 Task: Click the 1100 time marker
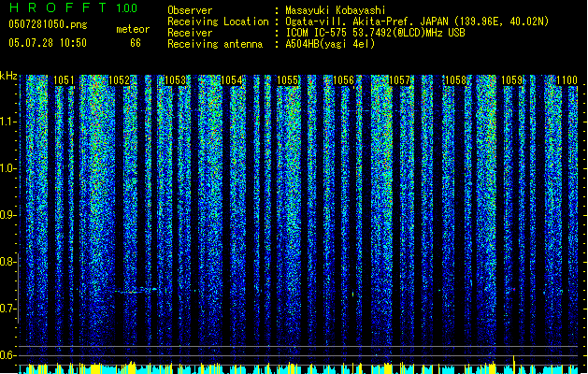pos(567,79)
